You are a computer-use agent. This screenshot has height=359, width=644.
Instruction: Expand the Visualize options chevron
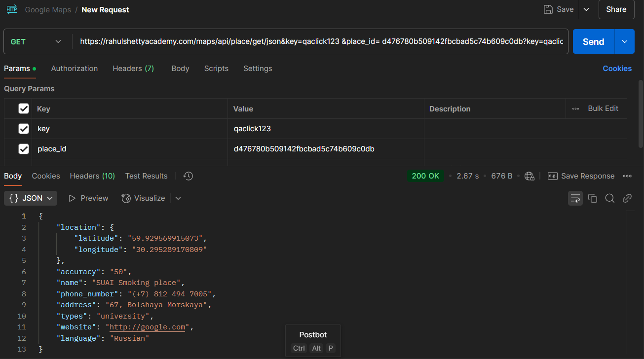(x=178, y=198)
